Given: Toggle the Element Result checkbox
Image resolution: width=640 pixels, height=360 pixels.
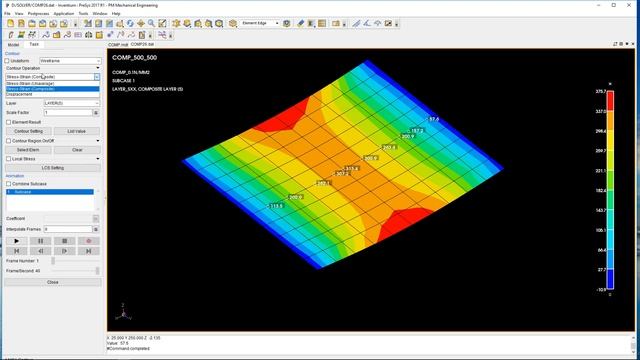Looking at the screenshot, I should (9, 122).
